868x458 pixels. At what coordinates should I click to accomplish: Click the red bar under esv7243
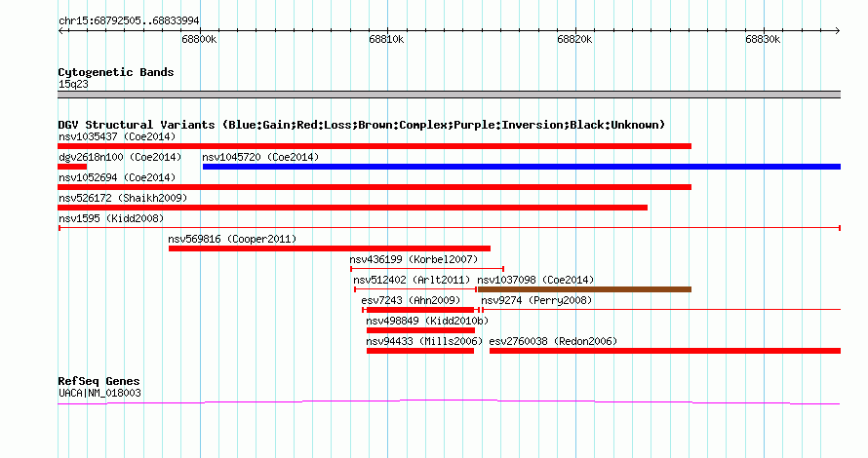pos(420,310)
